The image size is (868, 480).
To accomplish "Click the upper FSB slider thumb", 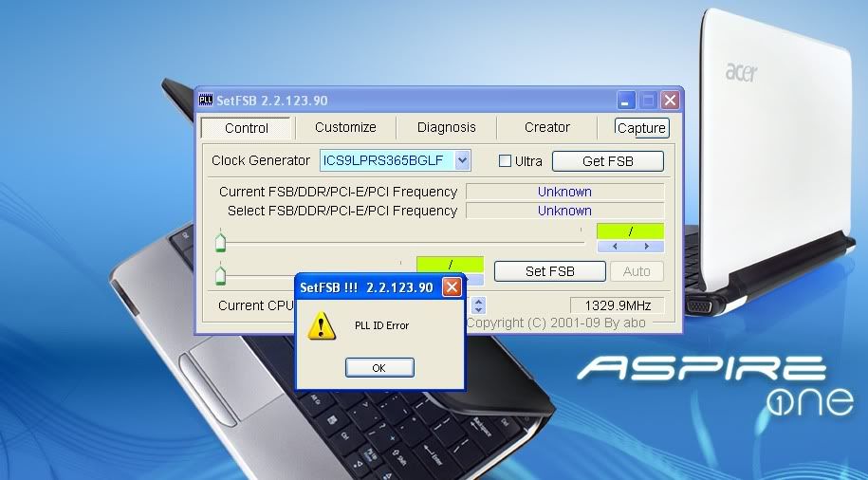I will pos(220,241).
